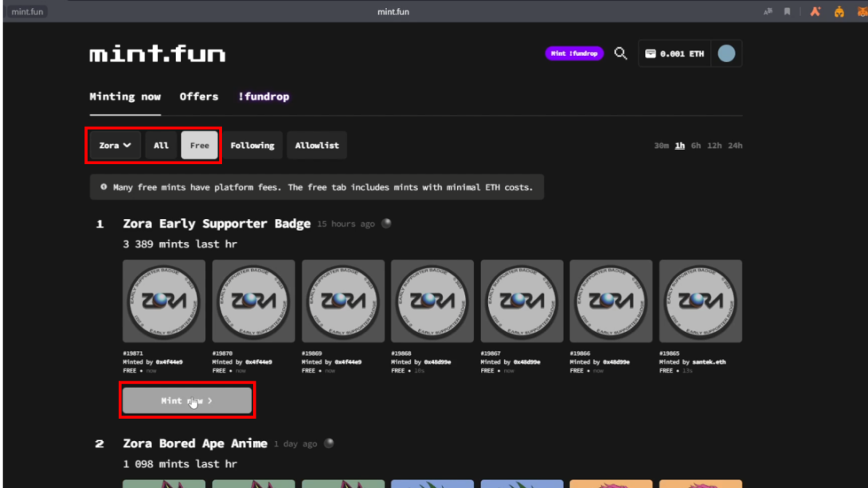868x488 pixels.
Task: Click the bookmark icon in browser toolbar
Action: tap(788, 12)
